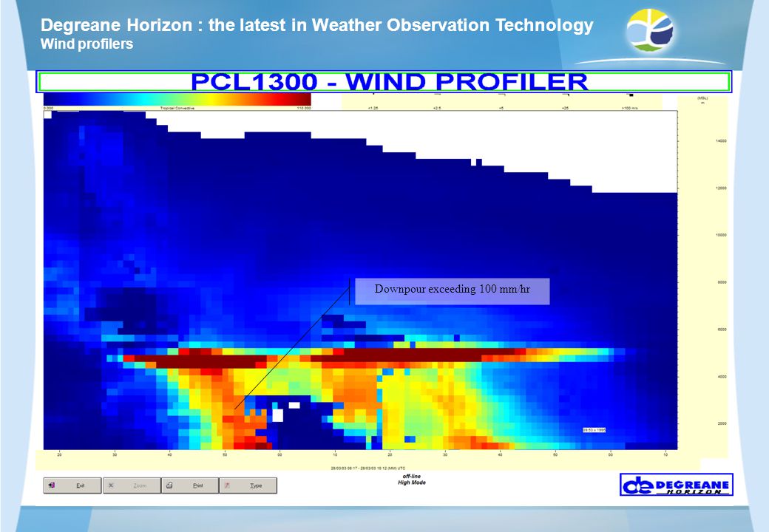Click the 12000 altitude axis label

(721, 188)
